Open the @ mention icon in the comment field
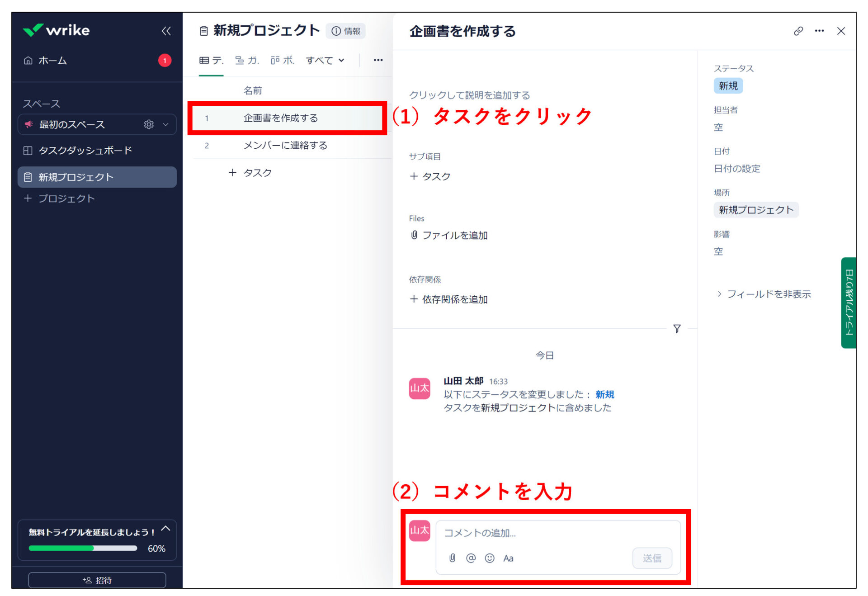The image size is (868, 596). pyautogui.click(x=470, y=558)
